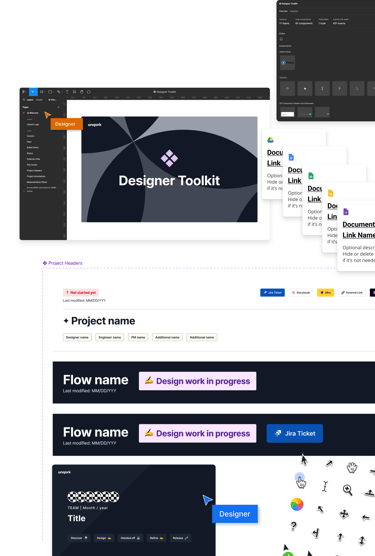The height and width of the screenshot is (556, 375).
Task: Click the Google Drive icon on document card
Action: [x=270, y=140]
